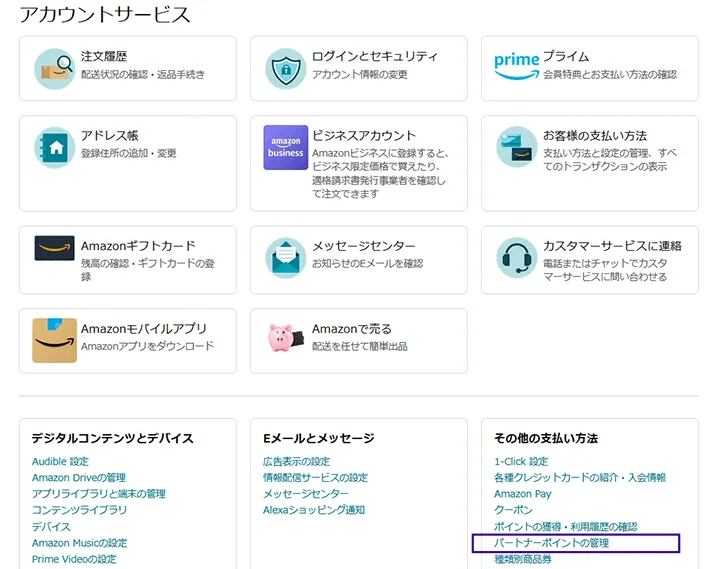The width and height of the screenshot is (720, 569).
Task: Open the Amazon Pay link
Action: pos(523,494)
